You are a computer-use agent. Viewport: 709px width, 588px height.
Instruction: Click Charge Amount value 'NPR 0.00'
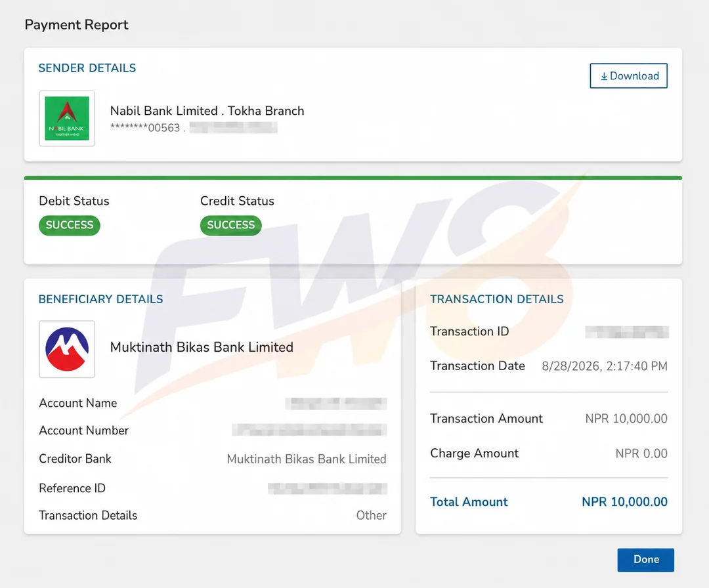click(x=641, y=453)
